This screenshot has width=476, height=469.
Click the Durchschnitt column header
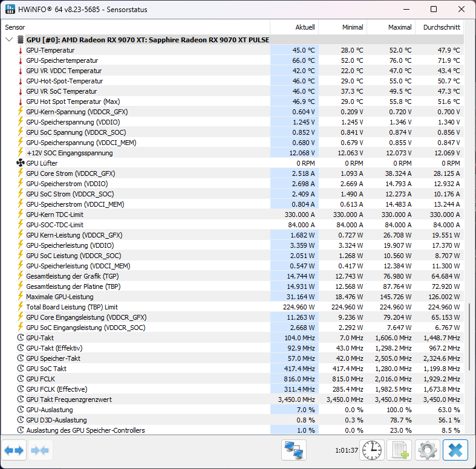439,27
